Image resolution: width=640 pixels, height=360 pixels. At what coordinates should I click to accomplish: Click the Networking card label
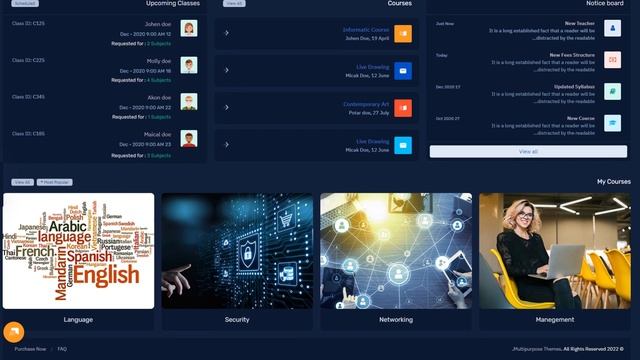(396, 320)
